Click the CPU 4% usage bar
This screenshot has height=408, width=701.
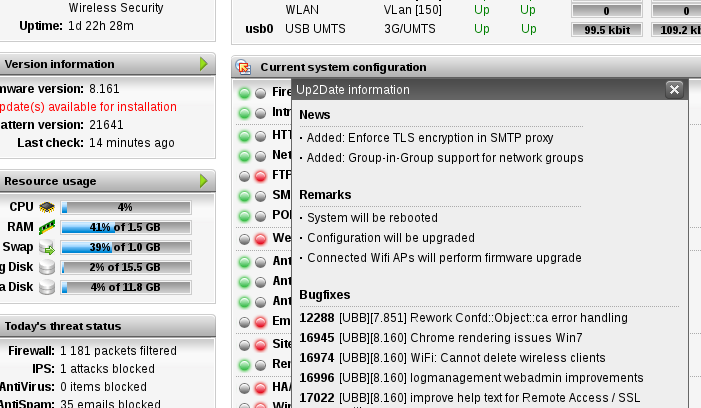point(125,207)
